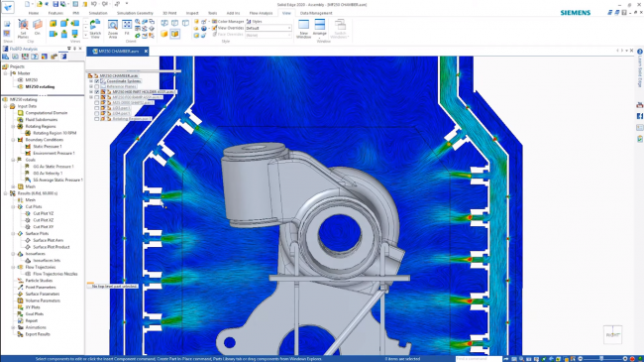Collapse the Rotating Regions node
This screenshot has width=644, height=362.
pyautogui.click(x=13, y=126)
